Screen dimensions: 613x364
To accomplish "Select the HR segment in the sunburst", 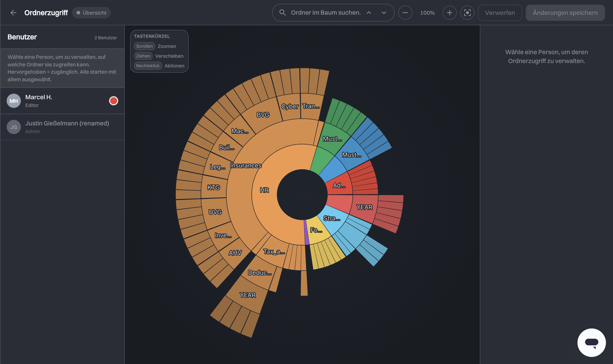I will tap(264, 190).
